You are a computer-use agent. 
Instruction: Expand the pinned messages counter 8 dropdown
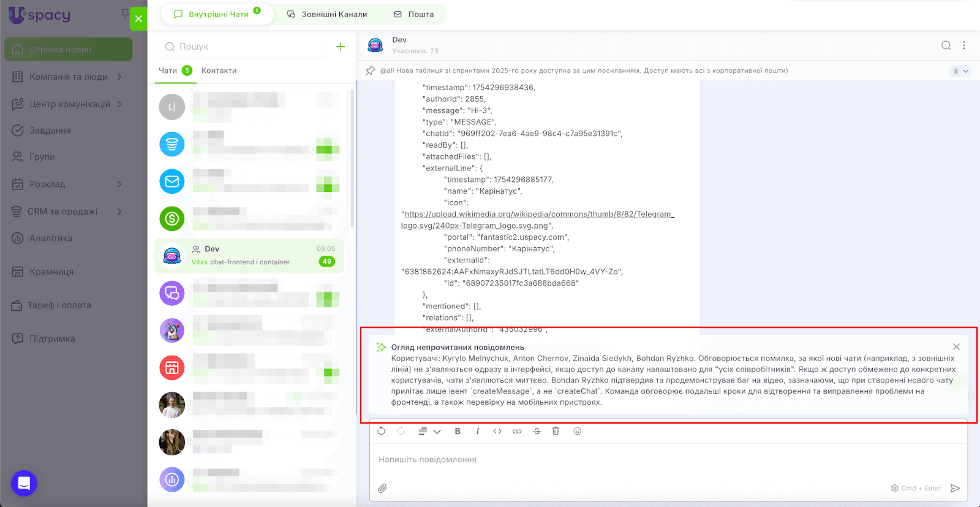pyautogui.click(x=961, y=71)
